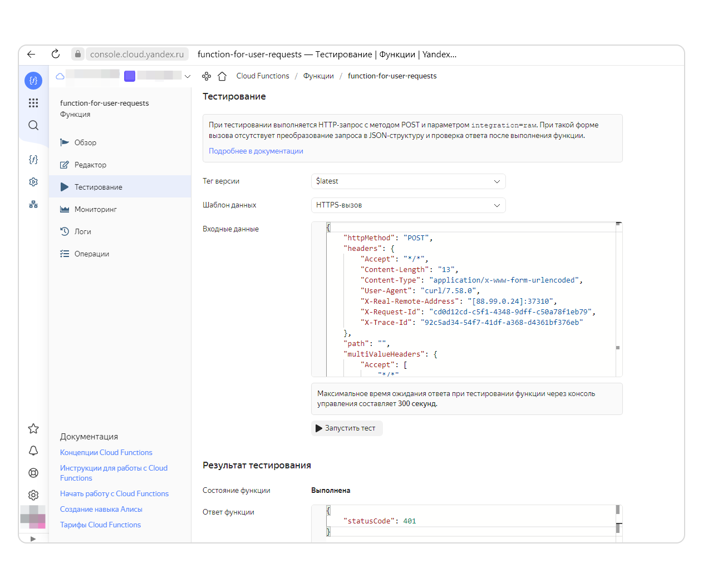Click the function-for-user-requests sidebar title
The image size is (703, 588).
[x=105, y=103]
